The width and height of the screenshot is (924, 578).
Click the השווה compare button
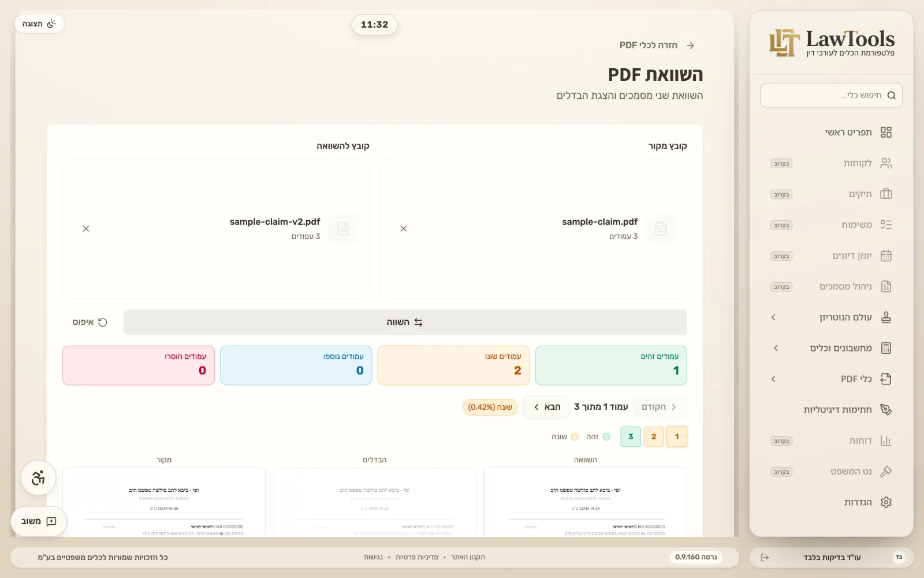[x=405, y=322]
